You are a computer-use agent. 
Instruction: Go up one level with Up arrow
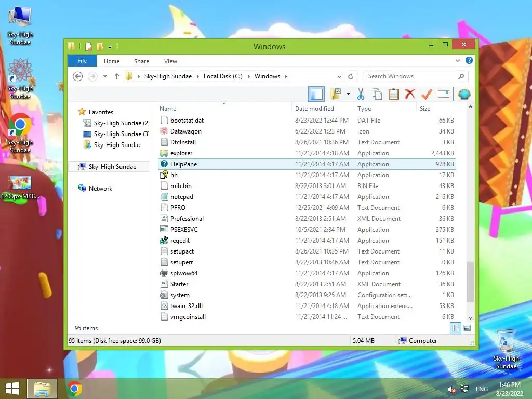point(117,76)
